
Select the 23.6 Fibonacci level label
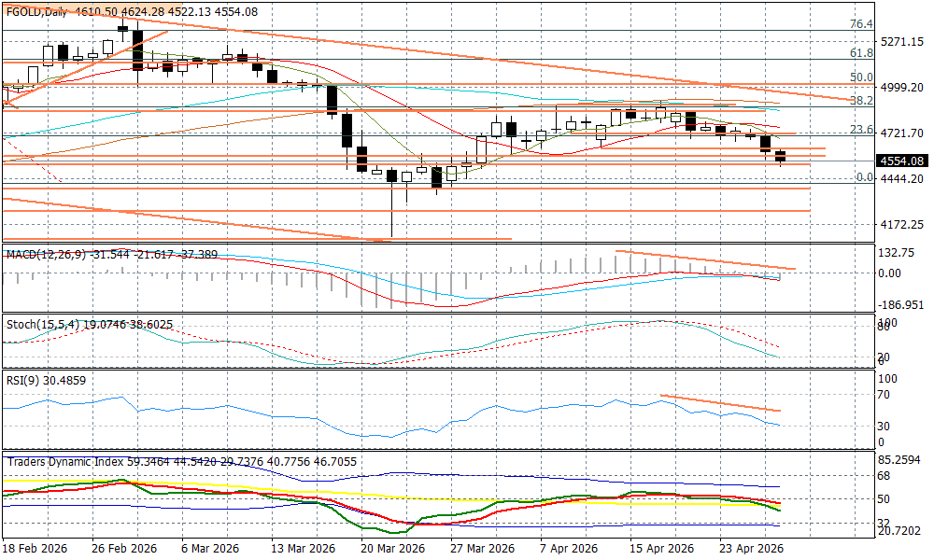pyautogui.click(x=860, y=130)
